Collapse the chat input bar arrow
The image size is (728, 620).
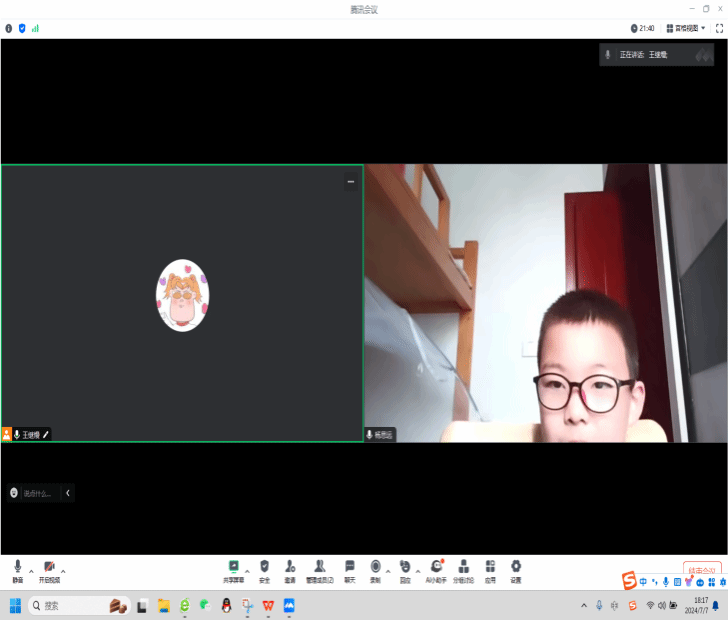68,493
